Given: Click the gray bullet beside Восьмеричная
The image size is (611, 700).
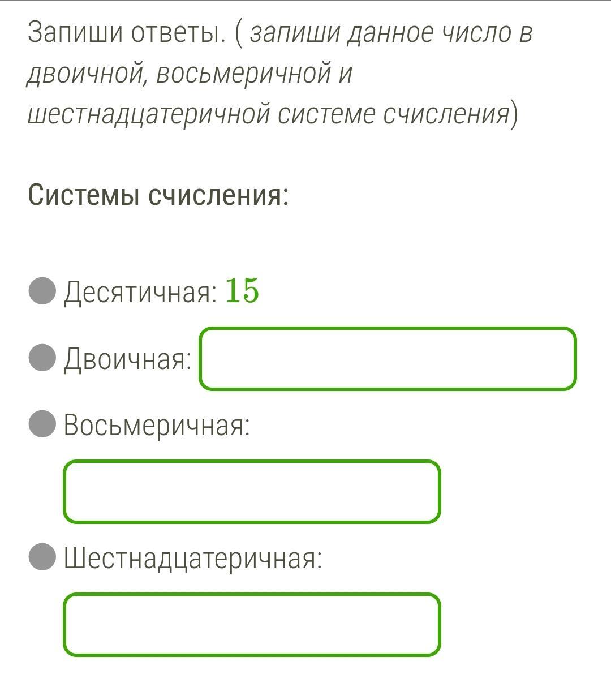Looking at the screenshot, I should pos(42,424).
